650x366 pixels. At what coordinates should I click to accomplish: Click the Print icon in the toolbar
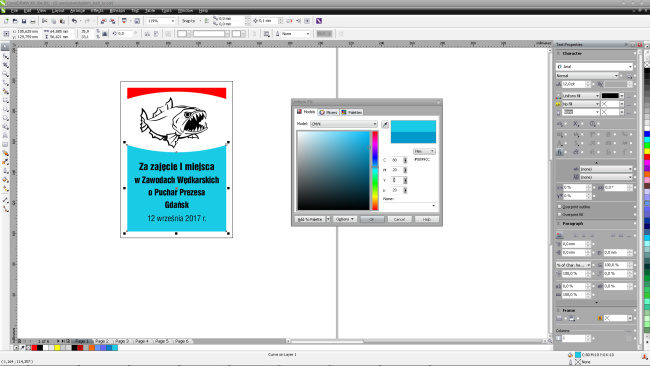coord(33,21)
